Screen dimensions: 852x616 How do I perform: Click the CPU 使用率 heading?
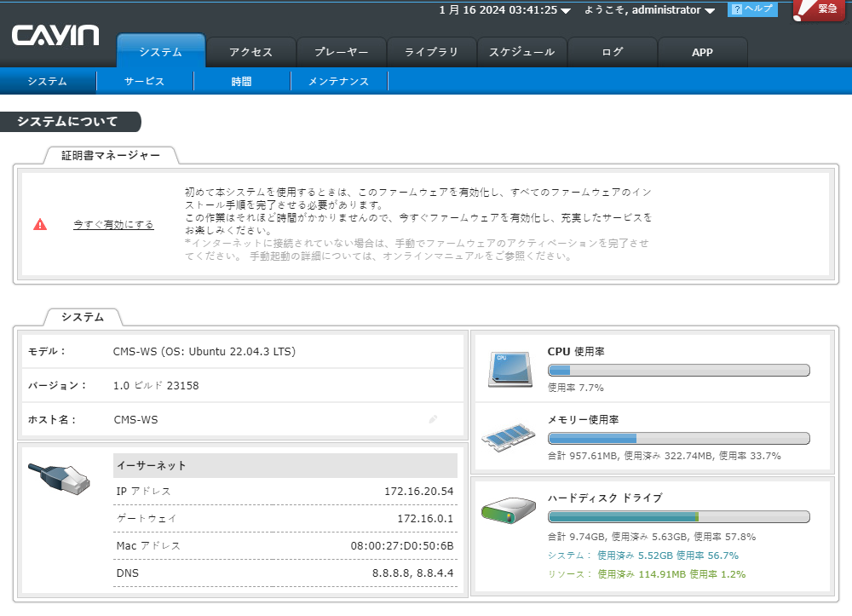(576, 352)
